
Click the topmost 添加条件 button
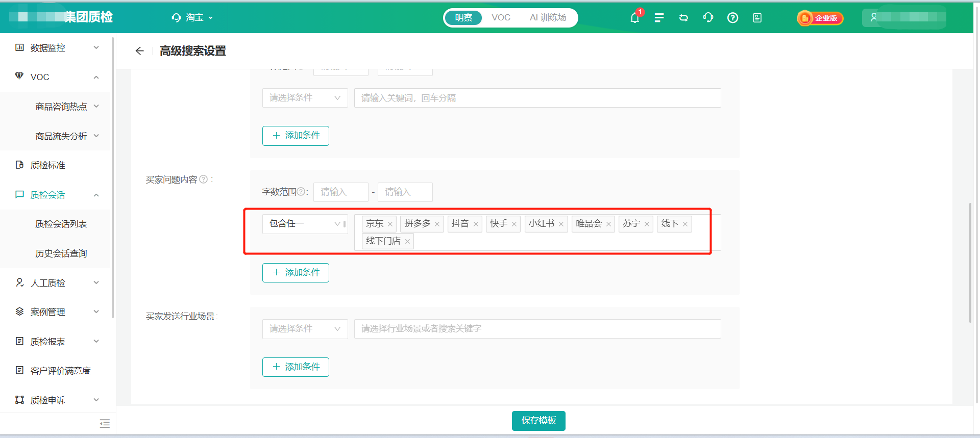[x=296, y=136]
